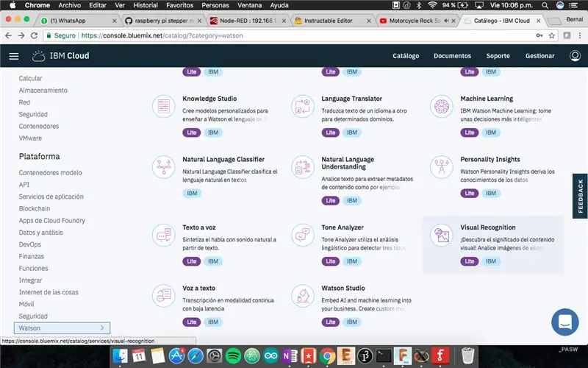Go back with the browser arrow
588x368 pixels.
click(x=8, y=35)
